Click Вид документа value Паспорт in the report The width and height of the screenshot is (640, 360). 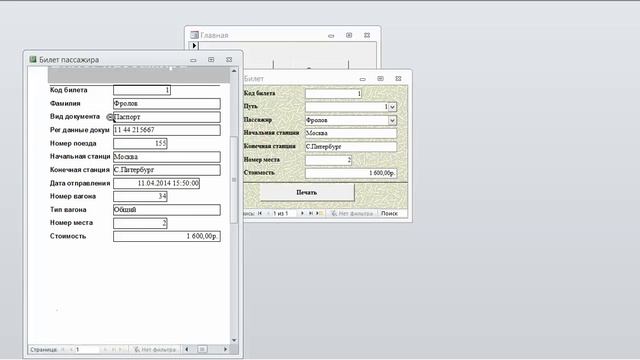(167, 117)
